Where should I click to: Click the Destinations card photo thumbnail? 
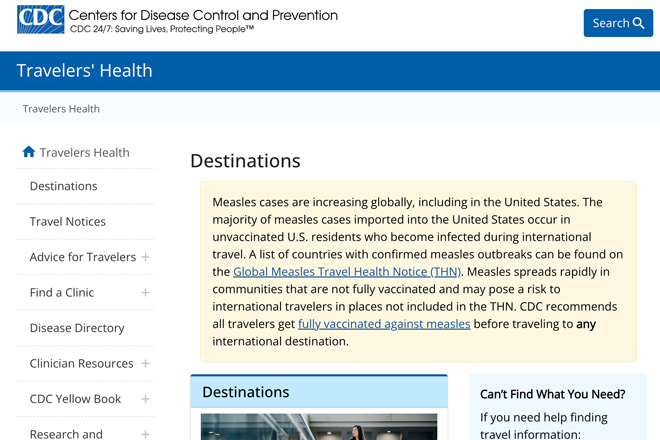pyautogui.click(x=319, y=427)
